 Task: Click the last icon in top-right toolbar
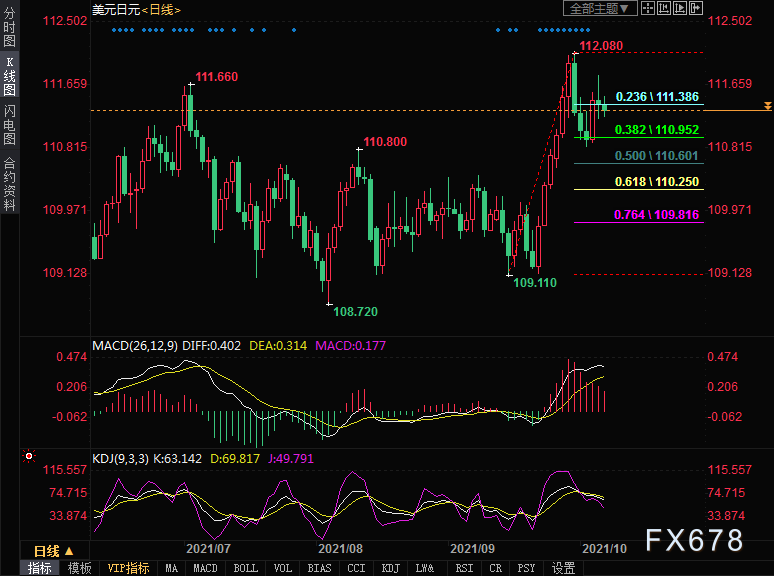(695, 9)
